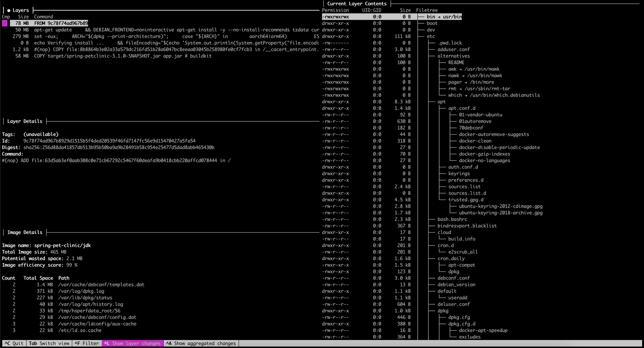Select the docker-no-languages file

tap(484, 160)
